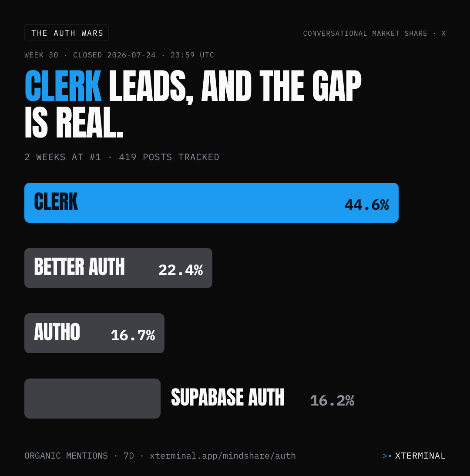This screenshot has height=476, width=470.
Task: Click the ORGANIC MENTIONS footer label
Action: 66,456
